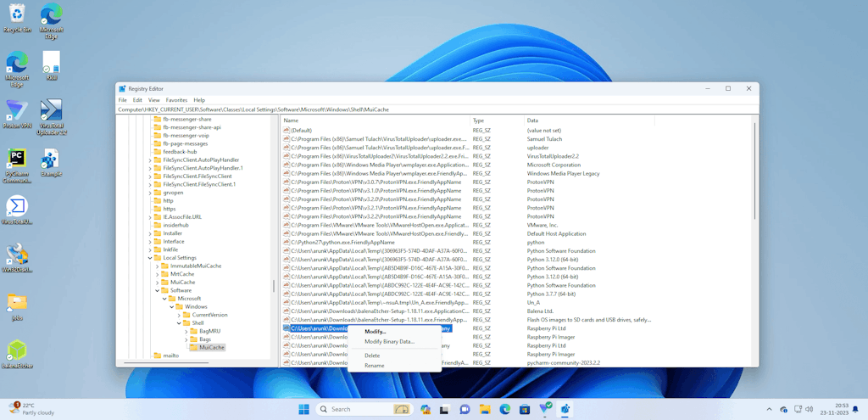Select the balenaEtcher desktop shortcut
This screenshot has width=868, height=420.
click(x=17, y=355)
